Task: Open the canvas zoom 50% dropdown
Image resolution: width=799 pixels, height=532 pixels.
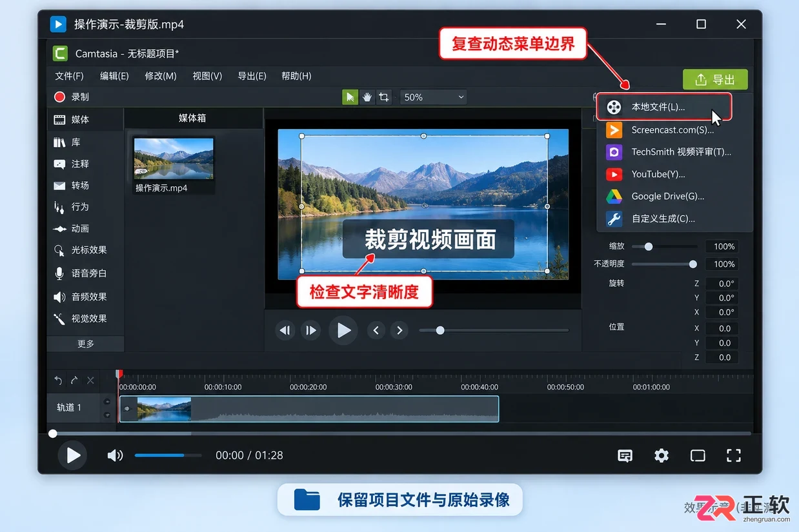Action: click(433, 97)
